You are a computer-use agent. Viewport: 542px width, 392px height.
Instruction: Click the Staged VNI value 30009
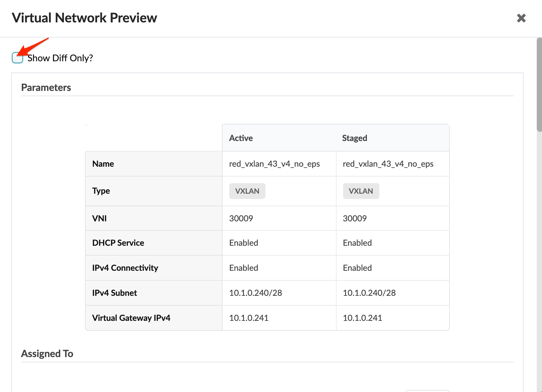coord(355,218)
